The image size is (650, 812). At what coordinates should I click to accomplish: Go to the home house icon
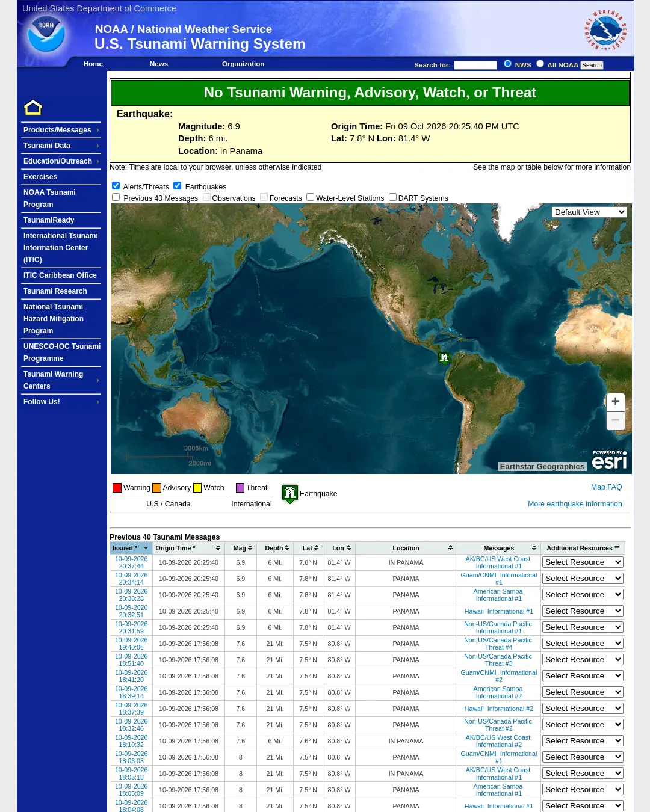point(33,108)
